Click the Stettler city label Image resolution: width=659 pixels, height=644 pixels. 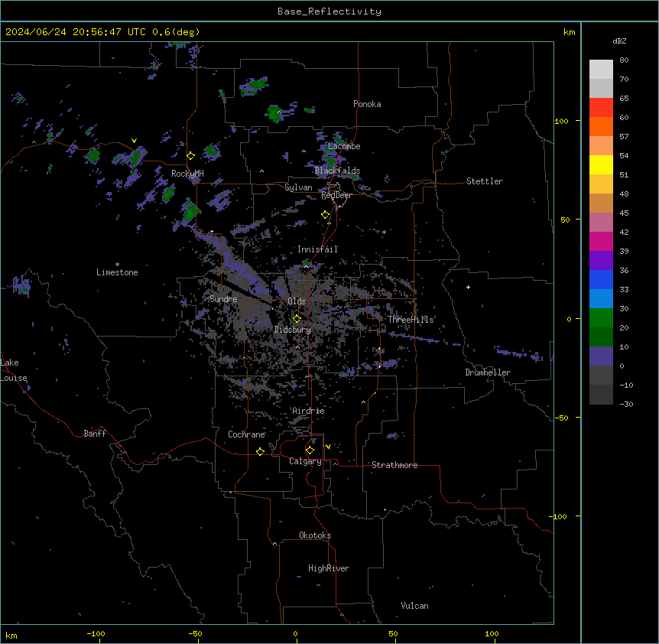tap(485, 181)
